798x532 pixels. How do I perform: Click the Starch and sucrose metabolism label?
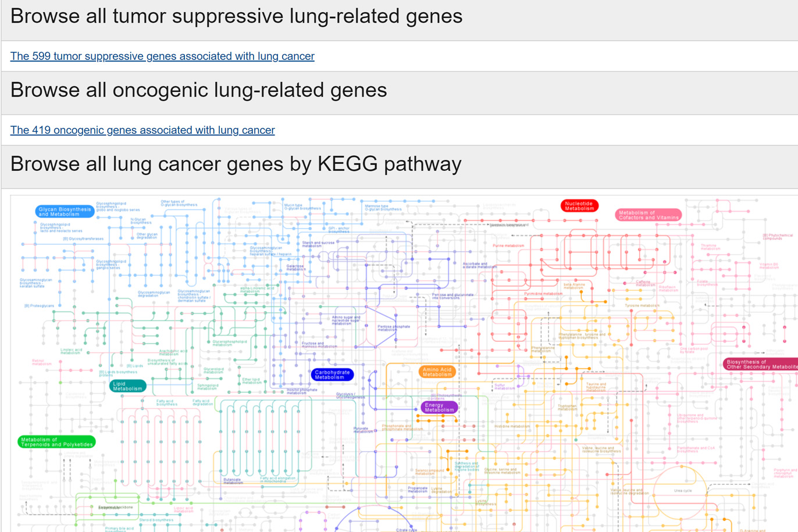318,244
